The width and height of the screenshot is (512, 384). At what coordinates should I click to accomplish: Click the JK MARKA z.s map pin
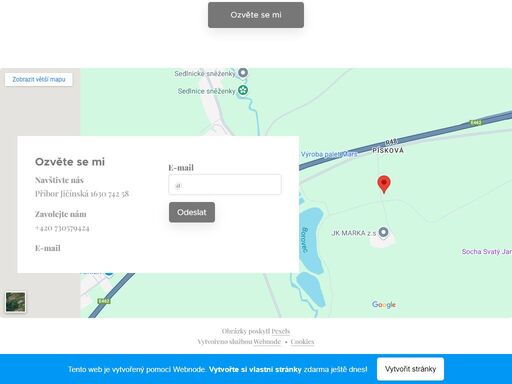tap(384, 232)
